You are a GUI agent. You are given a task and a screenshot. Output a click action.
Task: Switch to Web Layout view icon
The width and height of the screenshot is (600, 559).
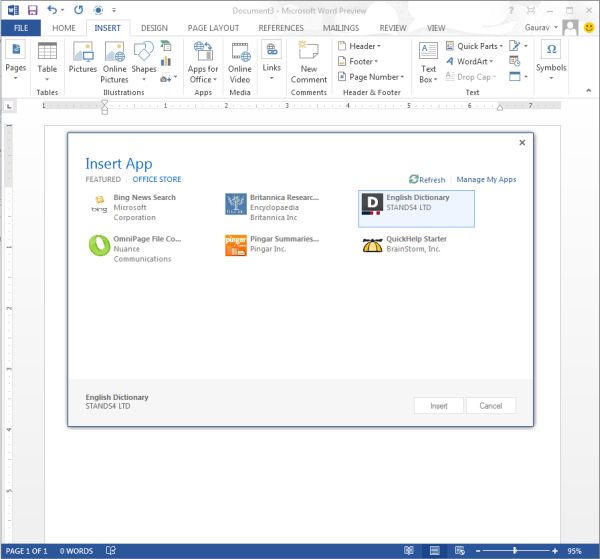click(460, 551)
